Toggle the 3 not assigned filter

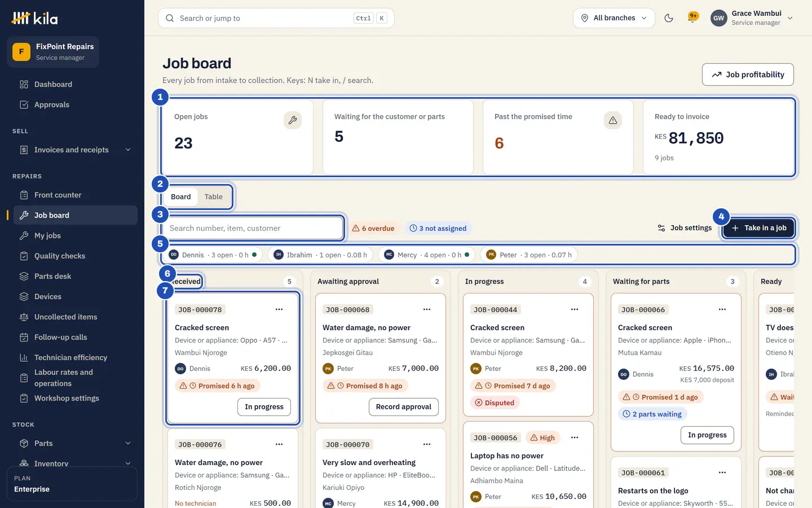click(x=438, y=228)
